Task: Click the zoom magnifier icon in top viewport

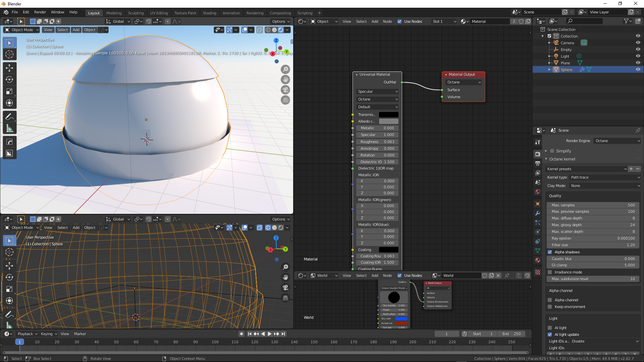Action: [285, 69]
